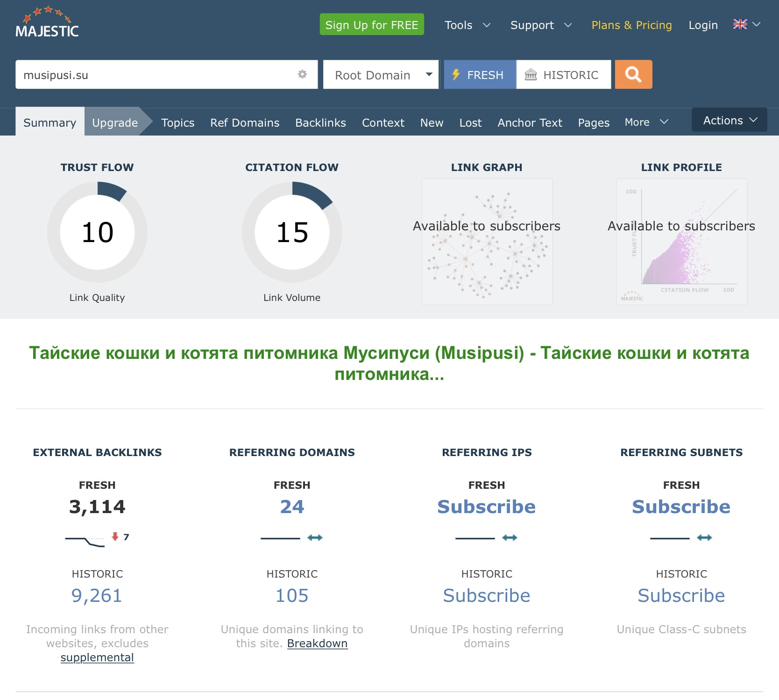The height and width of the screenshot is (700, 779).
Task: Click historic referring domains count 105
Action: (x=292, y=595)
